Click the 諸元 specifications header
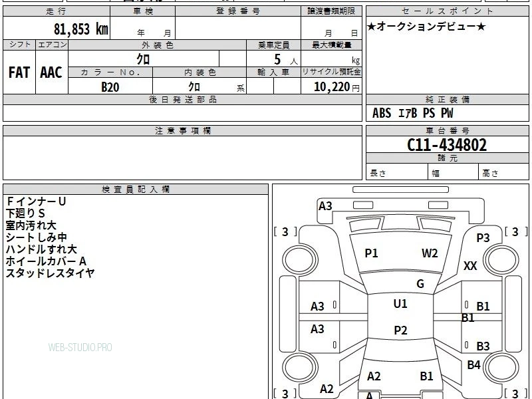The image size is (532, 399). [447, 158]
